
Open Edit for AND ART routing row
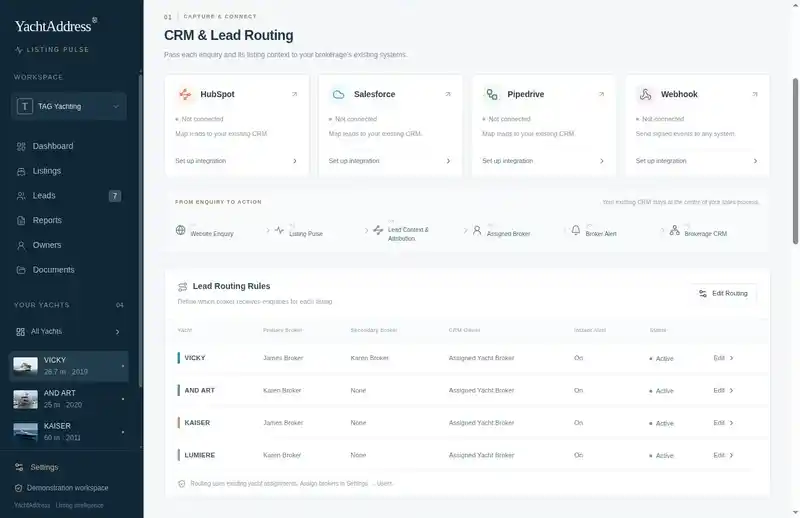click(723, 390)
